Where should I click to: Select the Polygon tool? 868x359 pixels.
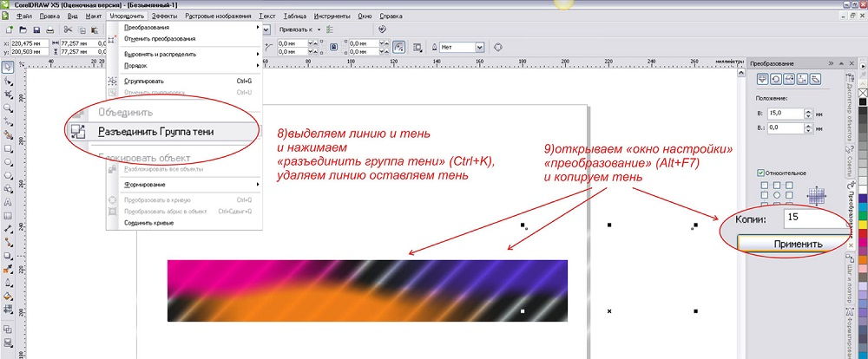tap(9, 175)
